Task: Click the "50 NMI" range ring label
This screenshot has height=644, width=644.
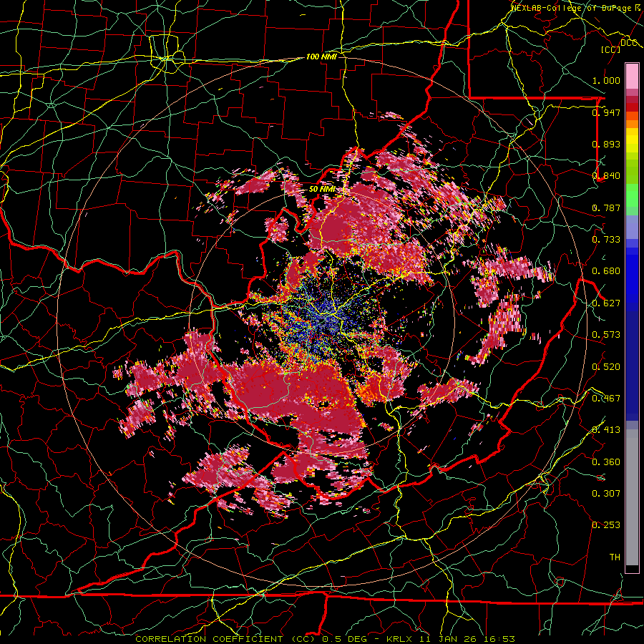Action: [x=322, y=189]
